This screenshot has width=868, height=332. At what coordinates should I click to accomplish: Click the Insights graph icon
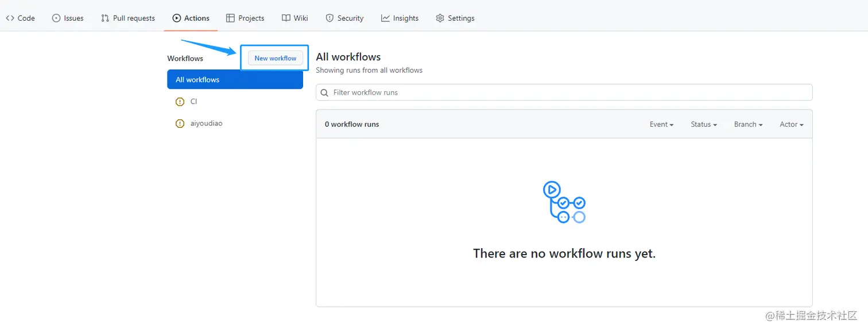[x=385, y=18]
